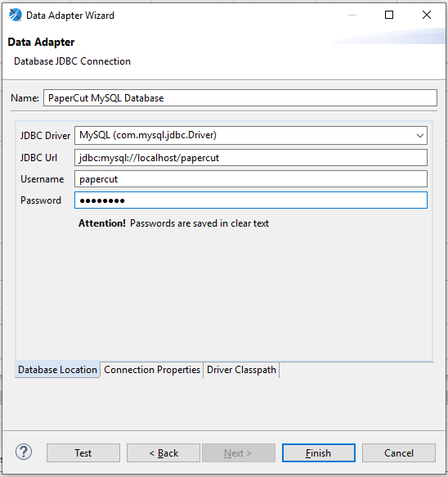This screenshot has width=448, height=477.
Task: Click into the Username field
Action: click(x=251, y=179)
